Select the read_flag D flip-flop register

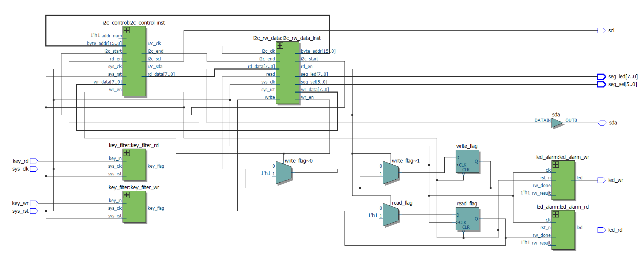pos(467,219)
